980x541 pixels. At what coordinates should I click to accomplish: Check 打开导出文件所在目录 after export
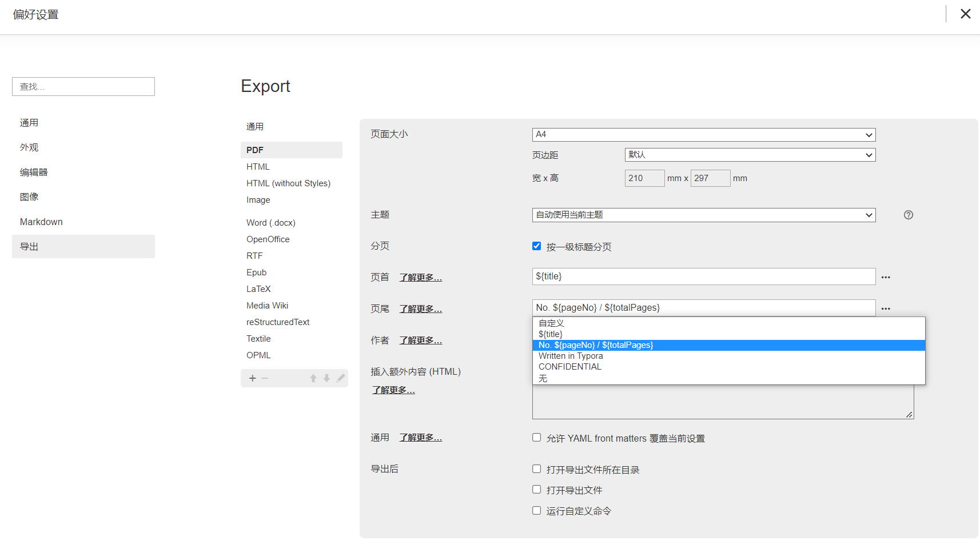tap(536, 468)
